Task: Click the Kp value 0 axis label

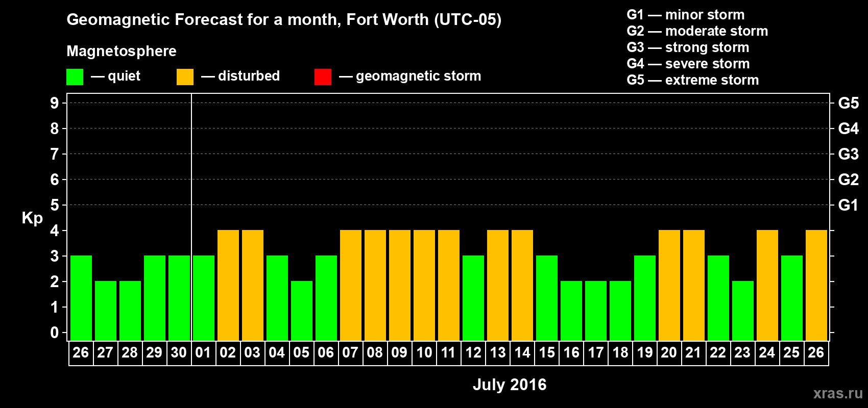Action: pos(55,333)
